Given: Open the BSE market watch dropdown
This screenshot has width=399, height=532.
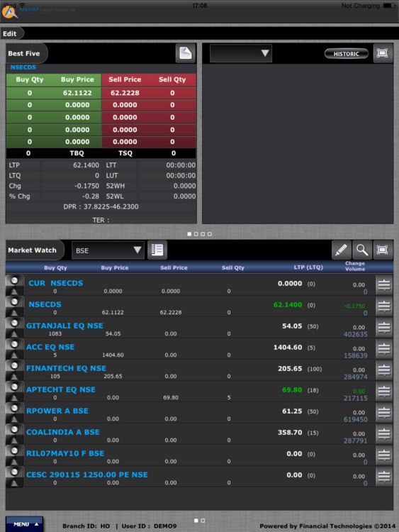Looking at the screenshot, I should click(x=108, y=250).
